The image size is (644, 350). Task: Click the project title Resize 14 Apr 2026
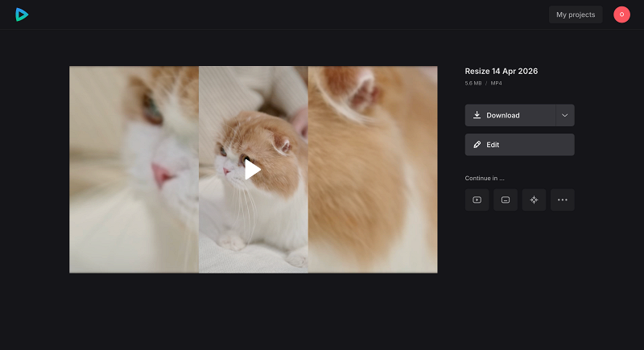(x=501, y=71)
